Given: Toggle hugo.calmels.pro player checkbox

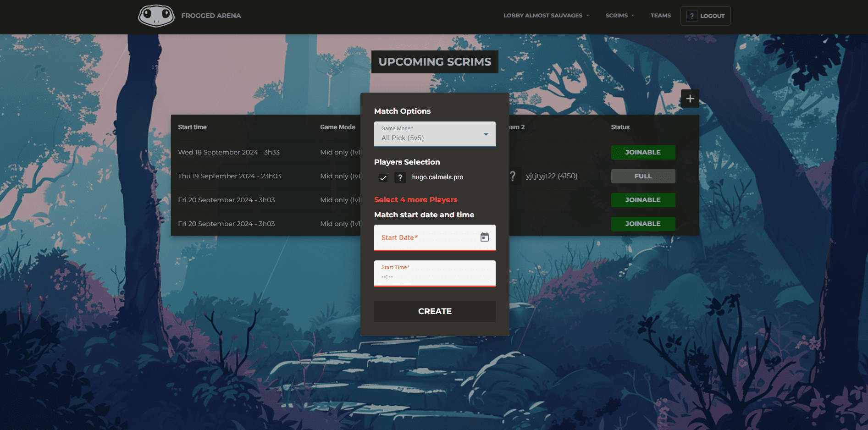Looking at the screenshot, I should (x=383, y=177).
